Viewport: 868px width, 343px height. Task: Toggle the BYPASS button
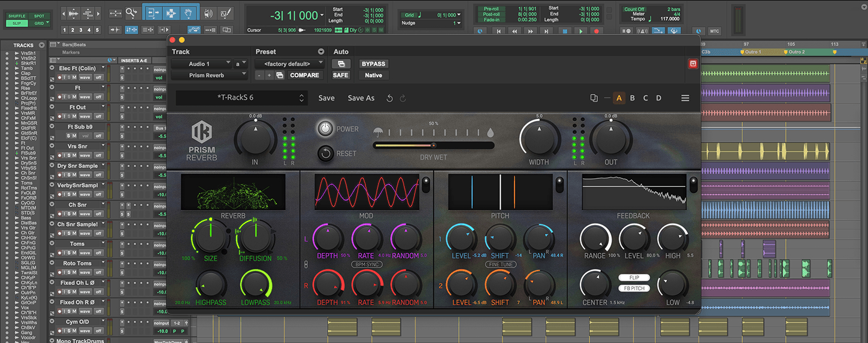[373, 63]
